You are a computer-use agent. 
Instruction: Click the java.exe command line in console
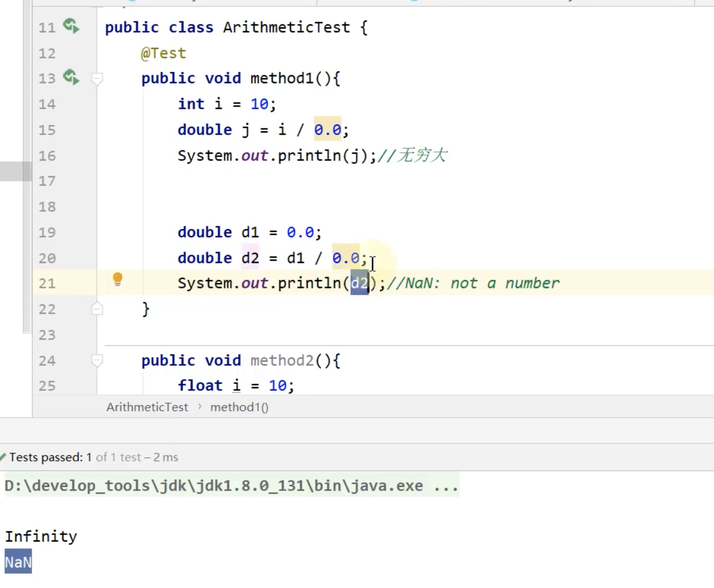(232, 486)
